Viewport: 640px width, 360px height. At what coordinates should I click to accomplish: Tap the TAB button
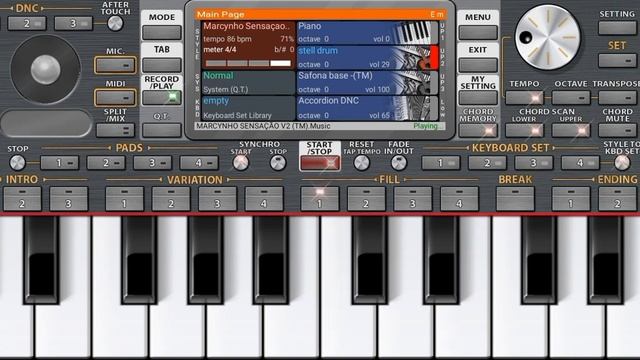162,64
